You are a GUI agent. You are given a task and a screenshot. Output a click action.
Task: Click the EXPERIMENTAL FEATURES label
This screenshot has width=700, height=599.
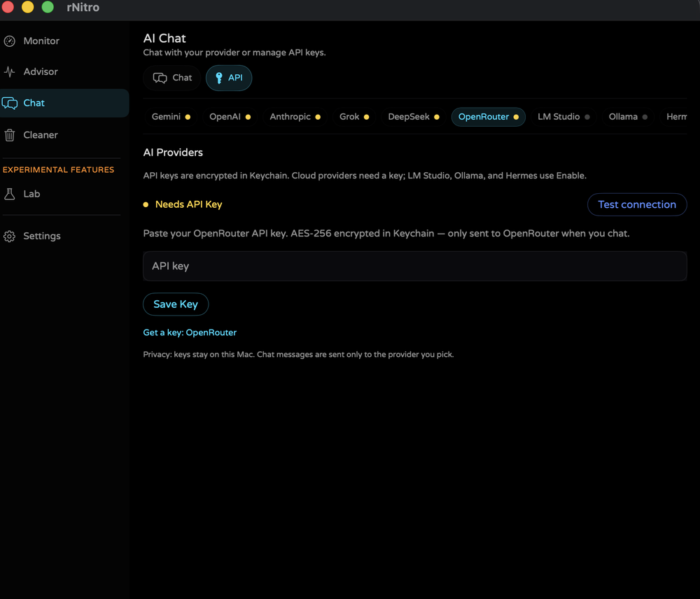coord(59,170)
